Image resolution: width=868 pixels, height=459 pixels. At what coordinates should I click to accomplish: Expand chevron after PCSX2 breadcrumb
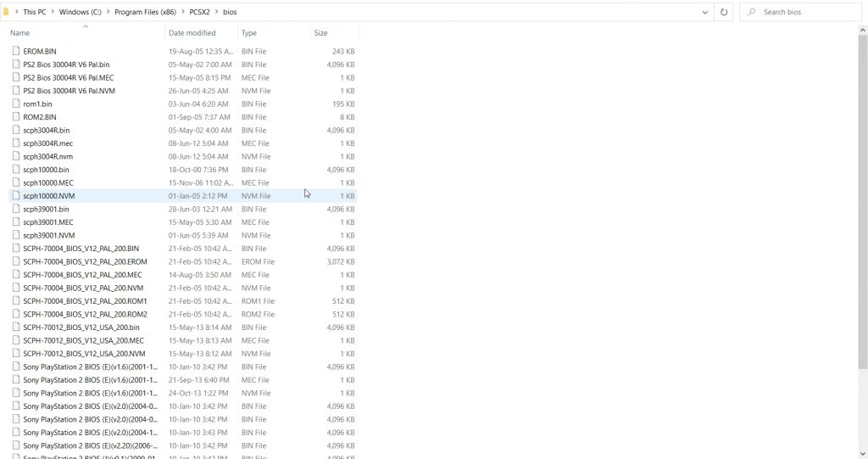(x=216, y=12)
